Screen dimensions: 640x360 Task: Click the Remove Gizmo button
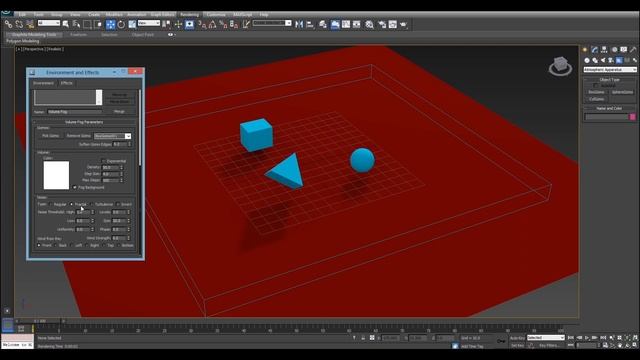pyautogui.click(x=79, y=136)
